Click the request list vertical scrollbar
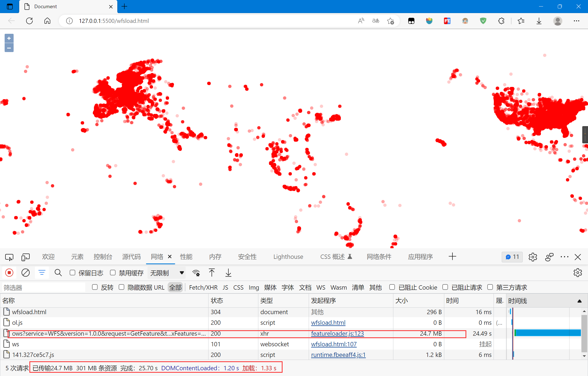This screenshot has width=588, height=376. 584,333
